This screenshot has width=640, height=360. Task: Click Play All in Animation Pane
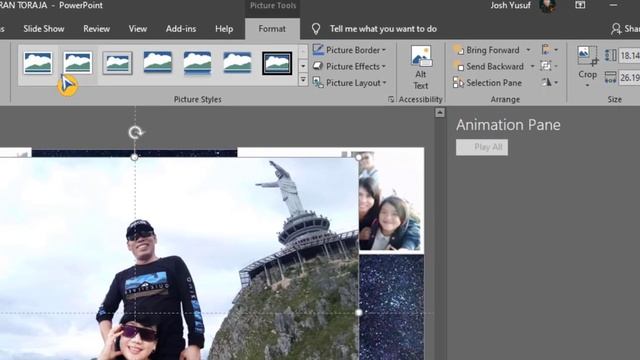coord(482,147)
